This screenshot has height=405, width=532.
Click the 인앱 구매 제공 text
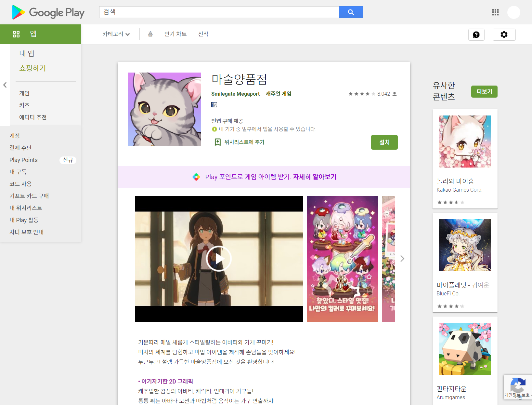(227, 121)
